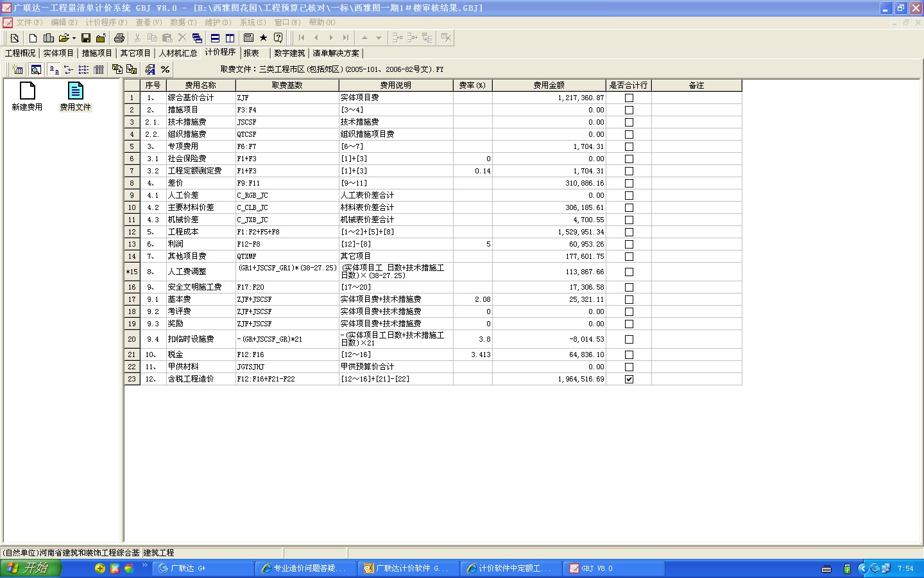The image size is (924, 578).
Task: Check 是否合计行 for 利润 row
Action: tap(629, 244)
